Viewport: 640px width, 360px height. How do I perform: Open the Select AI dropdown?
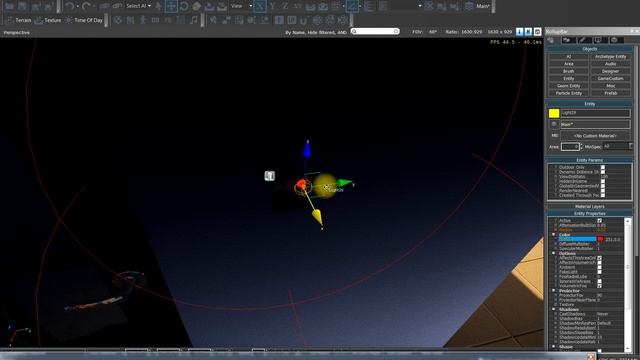138,6
